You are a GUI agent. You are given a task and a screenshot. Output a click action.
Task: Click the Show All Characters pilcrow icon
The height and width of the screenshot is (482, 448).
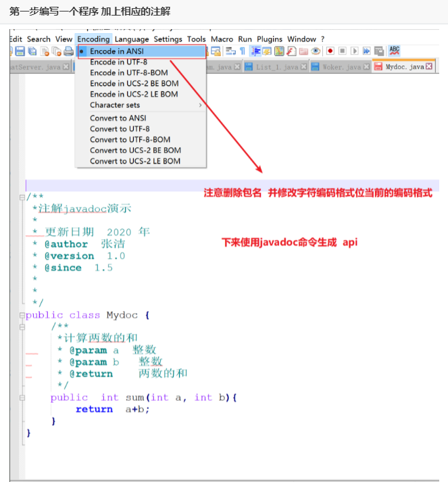point(243,51)
